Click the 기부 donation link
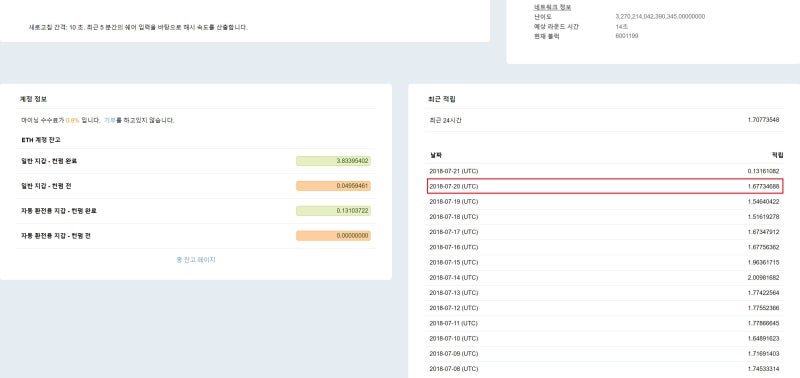Viewport: 800px width, 378px height. click(110, 120)
